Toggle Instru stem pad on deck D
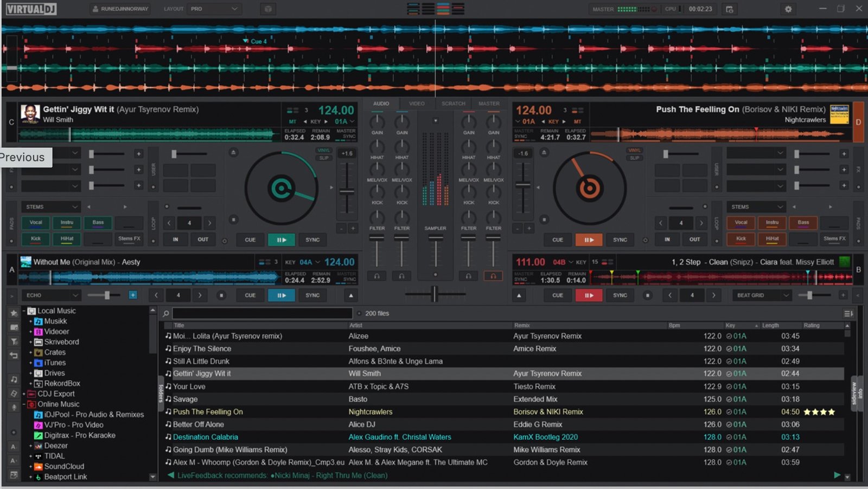 click(x=772, y=222)
